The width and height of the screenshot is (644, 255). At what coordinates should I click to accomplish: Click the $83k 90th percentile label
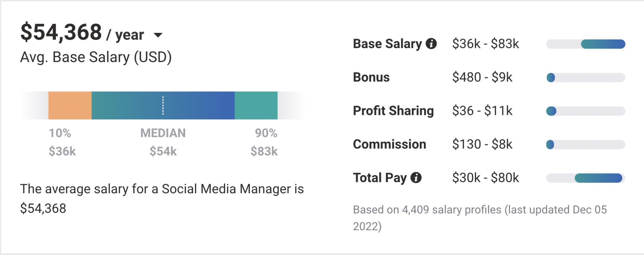(264, 151)
